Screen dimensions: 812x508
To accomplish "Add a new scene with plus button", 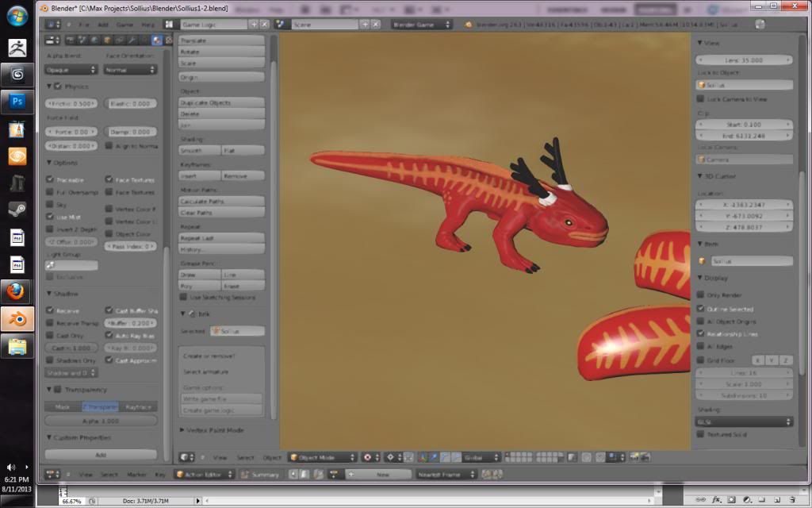I will (365, 25).
